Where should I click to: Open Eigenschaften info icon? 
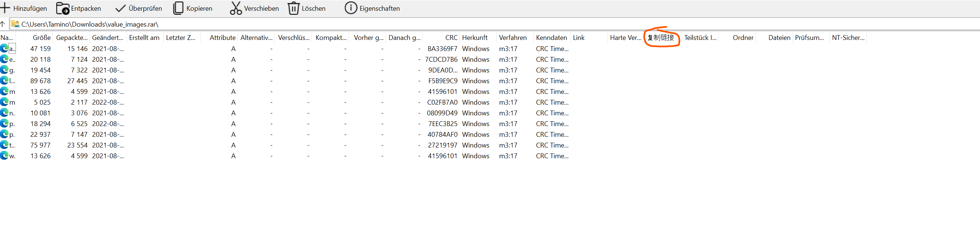(351, 8)
